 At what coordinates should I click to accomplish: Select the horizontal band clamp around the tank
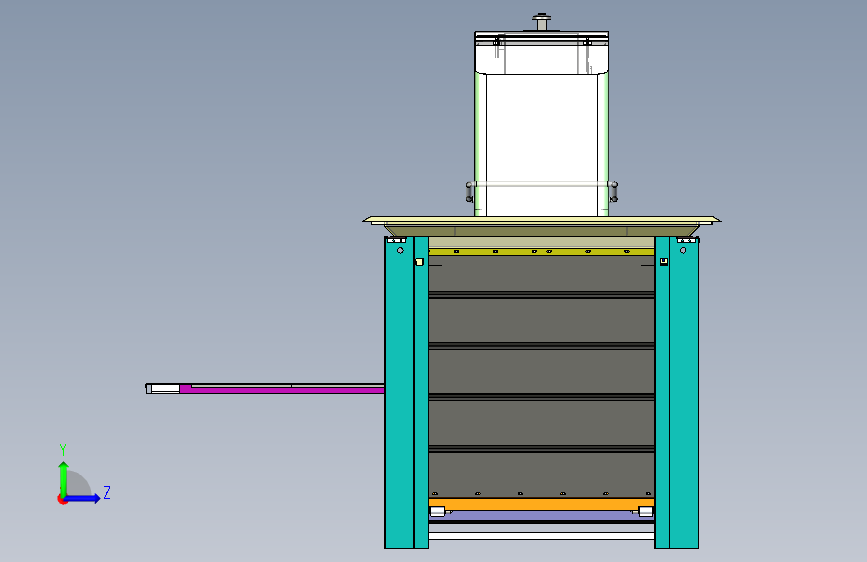pos(541,184)
